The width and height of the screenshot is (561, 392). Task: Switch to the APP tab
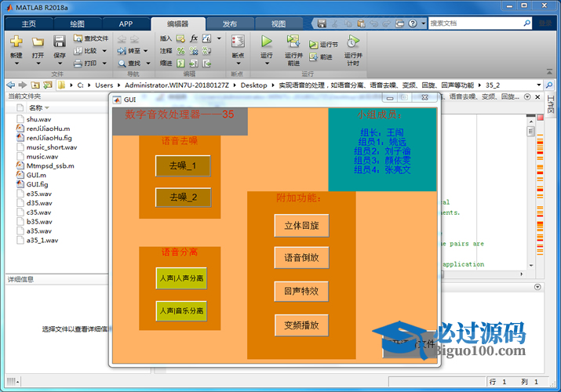point(126,24)
